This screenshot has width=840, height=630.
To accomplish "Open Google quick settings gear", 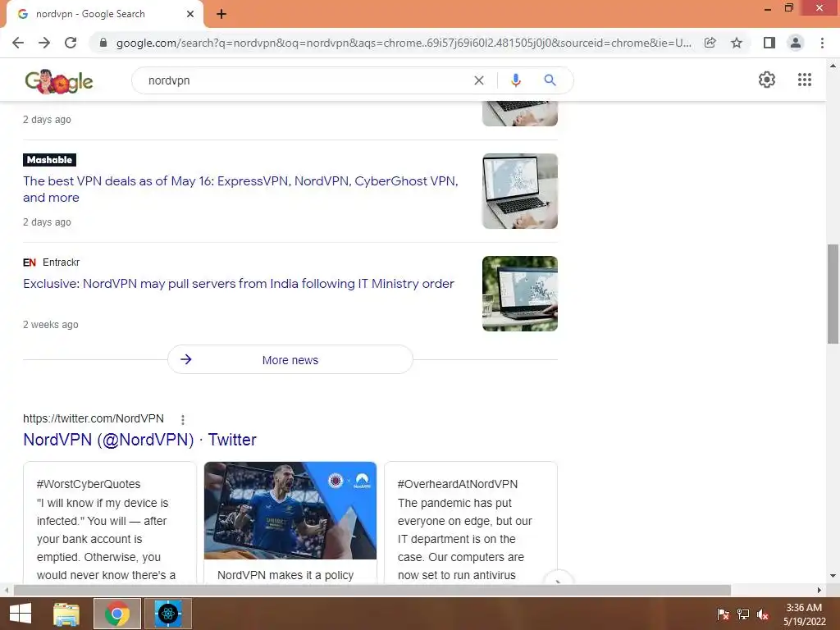I will point(767,80).
